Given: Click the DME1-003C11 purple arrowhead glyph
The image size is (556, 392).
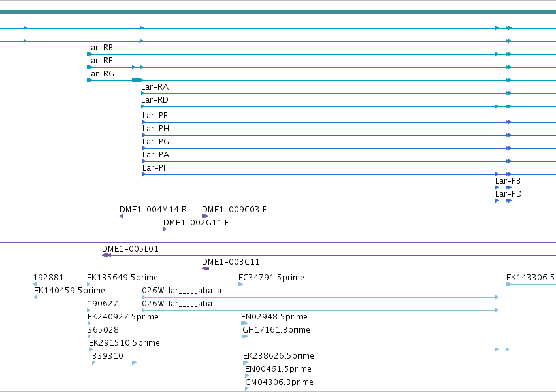Looking at the screenshot, I should [205, 269].
